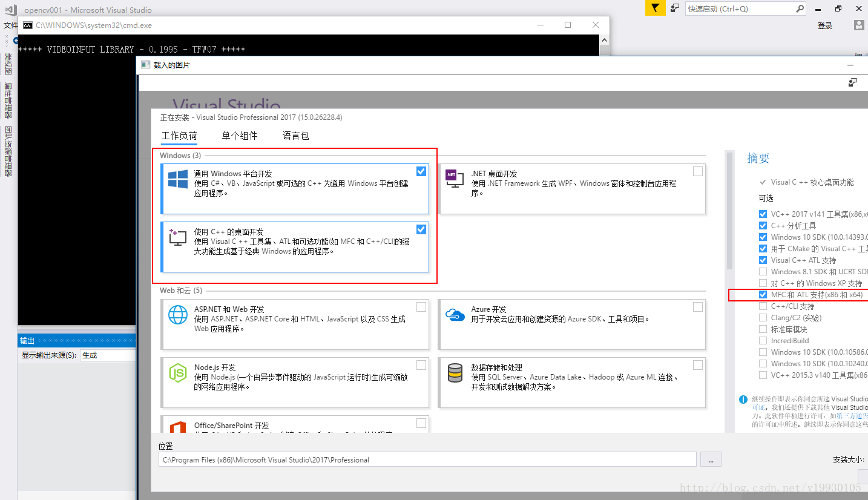Viewport: 868px width, 500px height.
Task: Switch to the 单个组件 tab
Action: click(x=240, y=136)
